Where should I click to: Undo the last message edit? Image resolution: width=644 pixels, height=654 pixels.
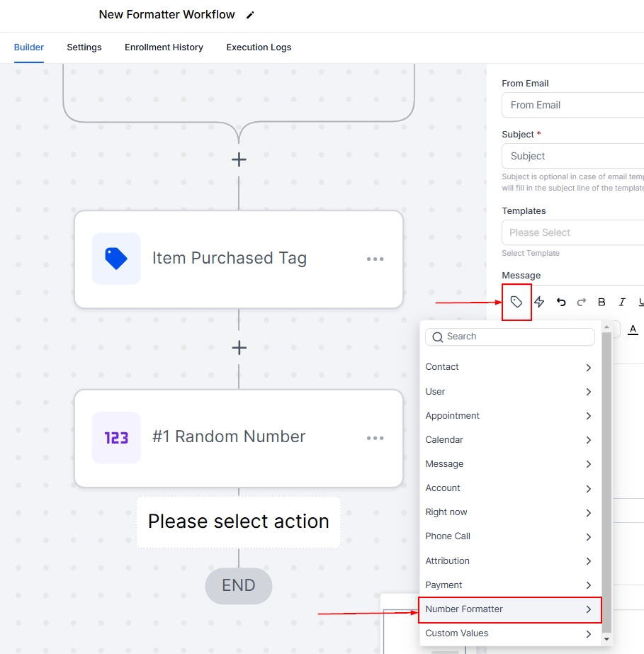561,302
